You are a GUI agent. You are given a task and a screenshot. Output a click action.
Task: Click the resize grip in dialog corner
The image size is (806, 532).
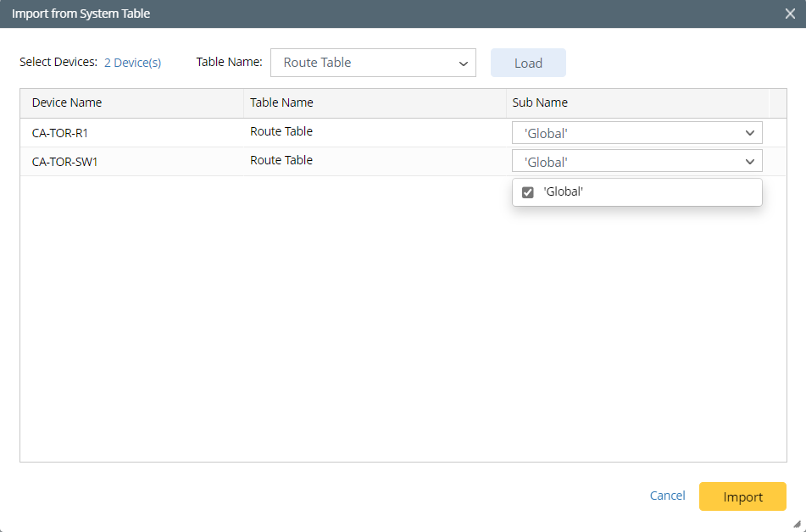pos(797,524)
